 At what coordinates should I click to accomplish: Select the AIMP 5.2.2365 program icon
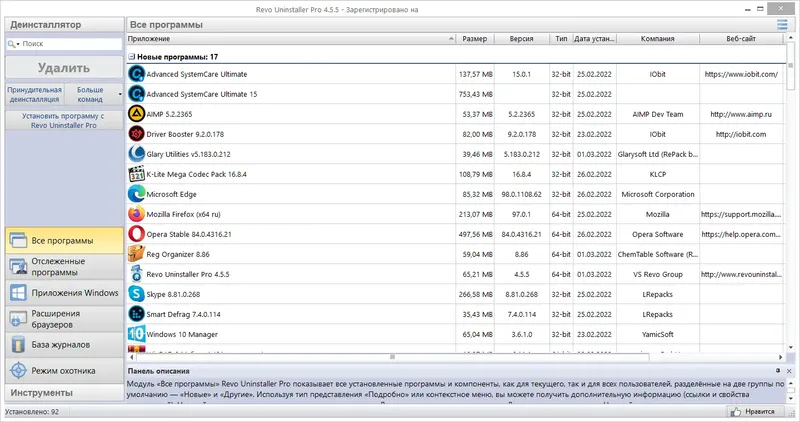click(136, 114)
